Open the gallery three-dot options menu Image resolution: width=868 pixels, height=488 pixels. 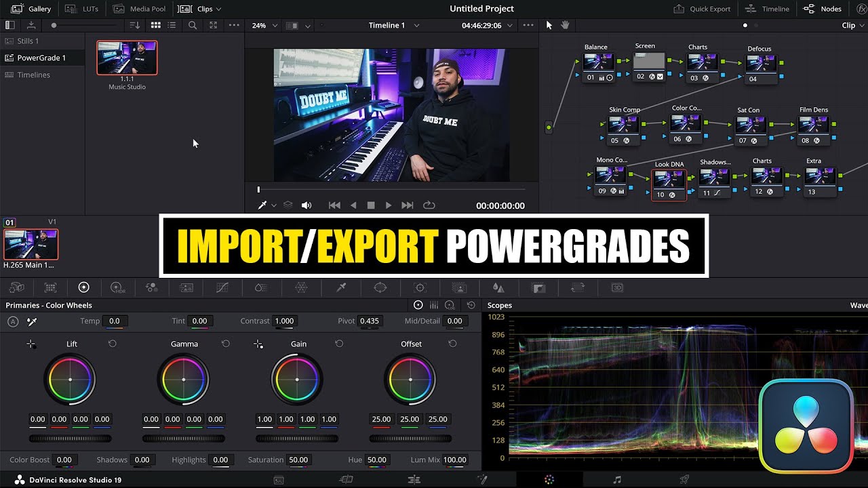click(234, 25)
